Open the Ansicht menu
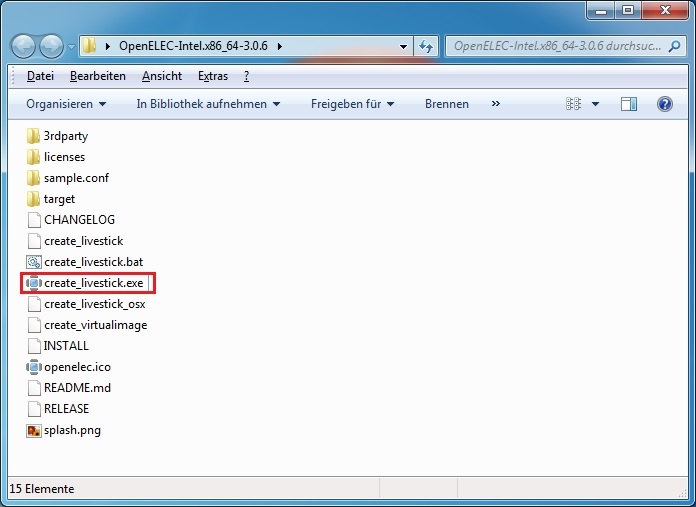Screen dimensions: 696x507 point(162,76)
